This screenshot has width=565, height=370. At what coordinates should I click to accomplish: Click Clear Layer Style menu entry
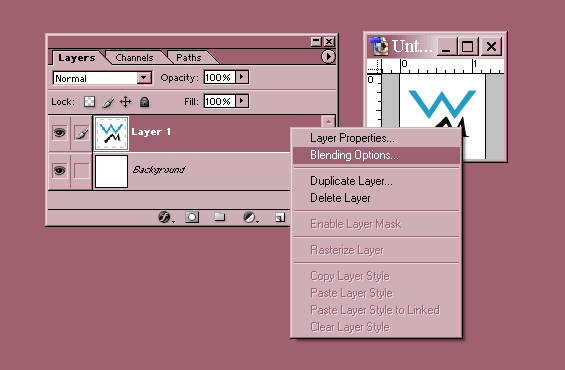pos(376,327)
